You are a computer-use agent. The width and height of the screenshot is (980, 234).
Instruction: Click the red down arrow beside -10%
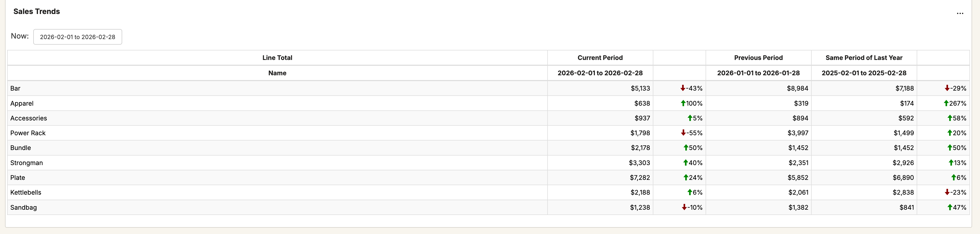point(684,207)
